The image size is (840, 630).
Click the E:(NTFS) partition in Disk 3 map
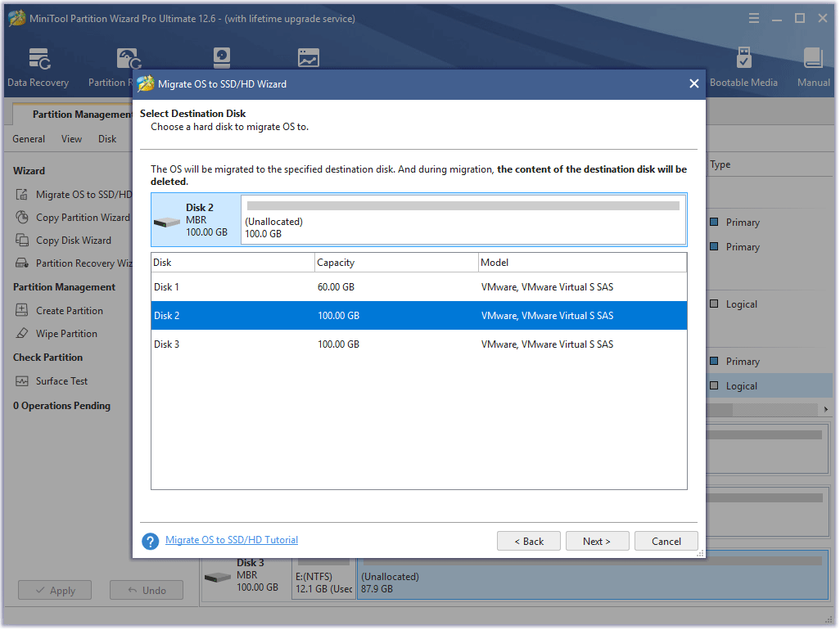(323, 578)
